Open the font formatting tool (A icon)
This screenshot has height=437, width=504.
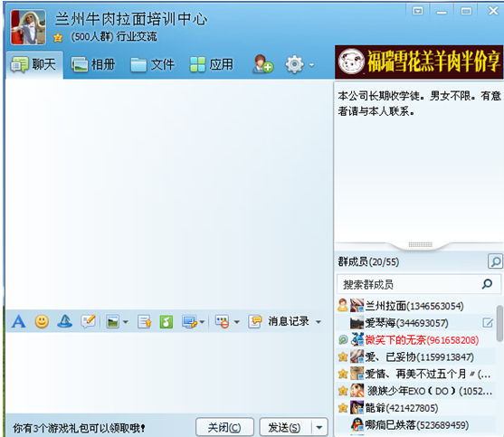[x=19, y=321]
